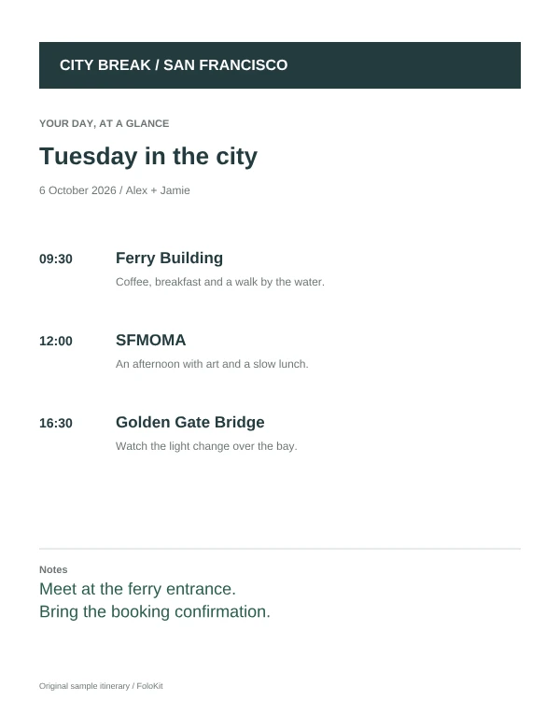Image resolution: width=560 pixels, height=728 pixels.
Task: Click the 09:30 time entry
Action: tap(56, 259)
